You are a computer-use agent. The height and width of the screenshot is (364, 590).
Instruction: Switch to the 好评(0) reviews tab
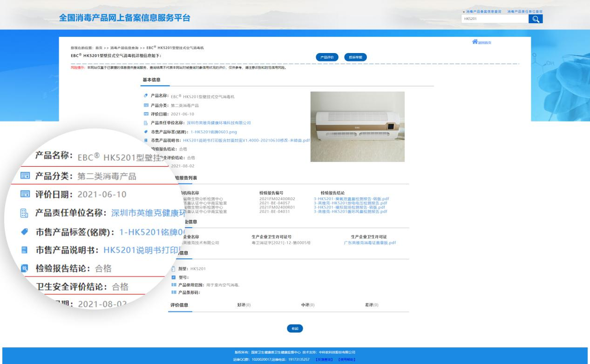(x=244, y=305)
